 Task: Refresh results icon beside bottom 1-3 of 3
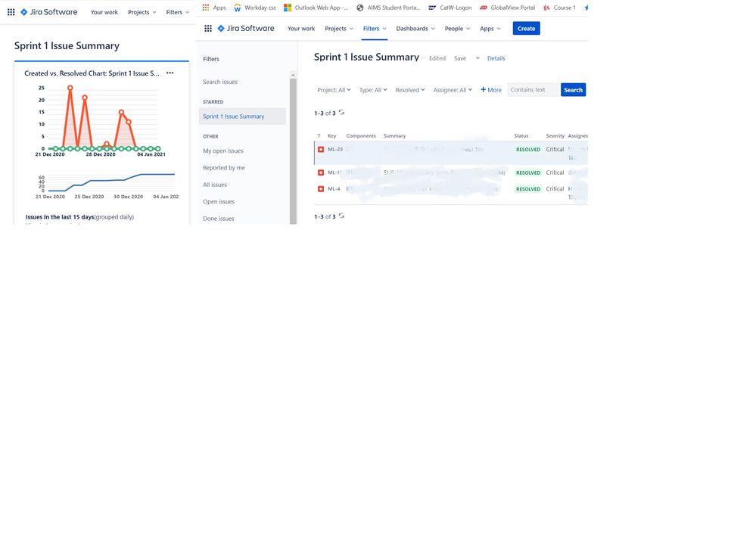pos(341,216)
